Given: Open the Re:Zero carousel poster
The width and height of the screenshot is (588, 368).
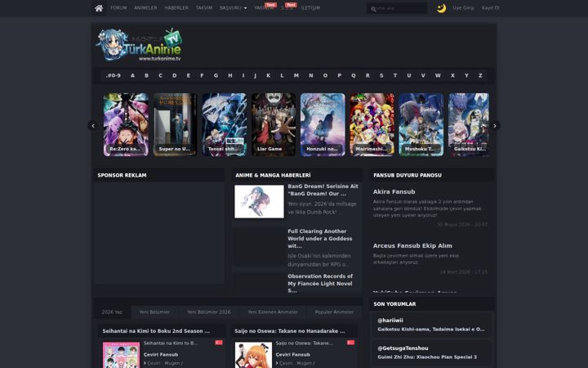Looking at the screenshot, I should pos(126,124).
